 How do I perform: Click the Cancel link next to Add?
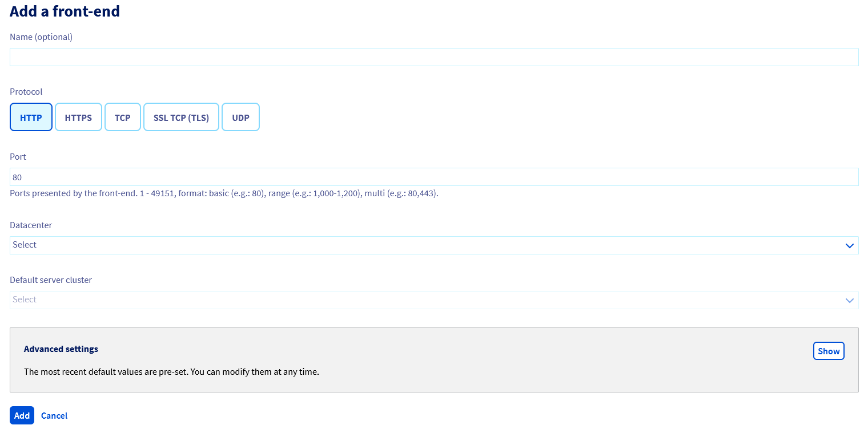click(x=54, y=415)
